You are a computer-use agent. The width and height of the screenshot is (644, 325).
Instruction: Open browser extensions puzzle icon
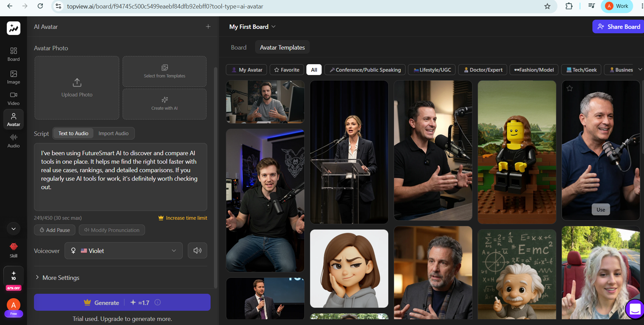569,6
